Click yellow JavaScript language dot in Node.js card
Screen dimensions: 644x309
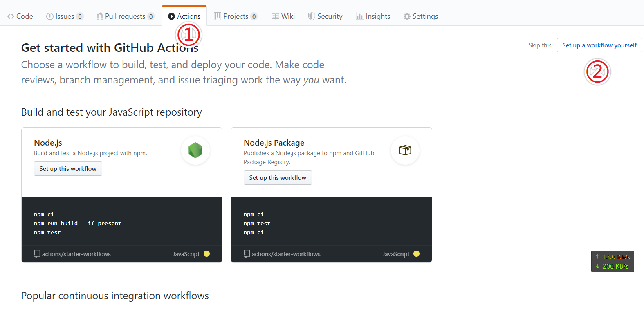pos(206,254)
